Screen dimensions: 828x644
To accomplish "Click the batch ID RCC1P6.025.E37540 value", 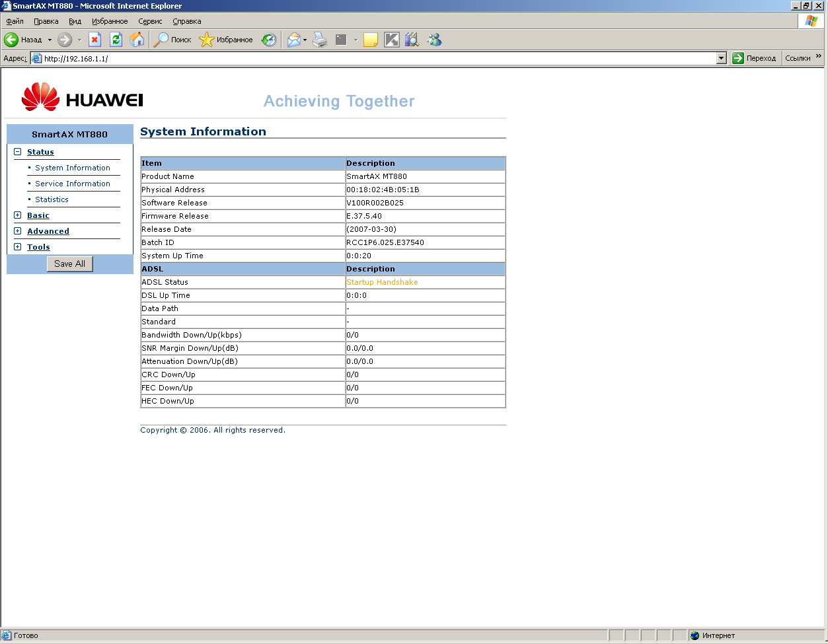I will point(385,242).
